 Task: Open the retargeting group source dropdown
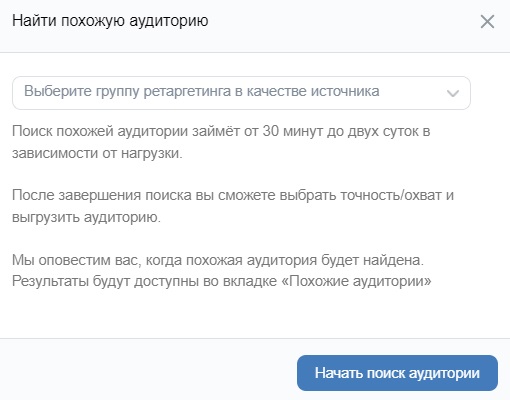(x=241, y=93)
